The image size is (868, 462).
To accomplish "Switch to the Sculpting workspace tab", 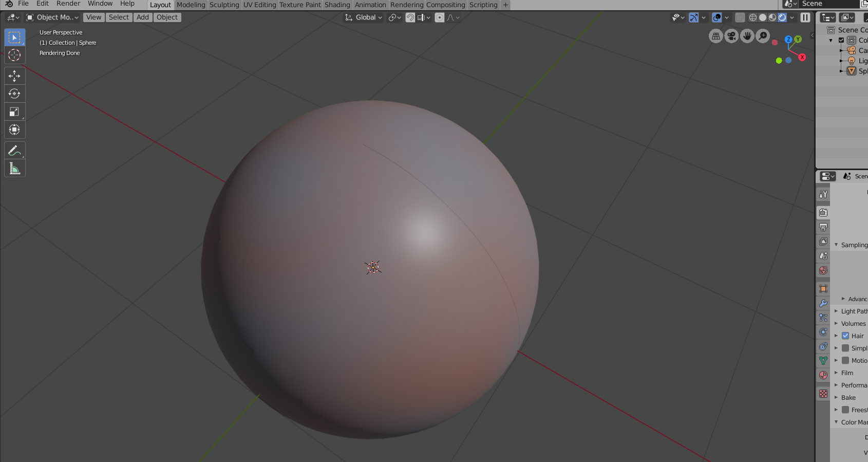I will (224, 5).
